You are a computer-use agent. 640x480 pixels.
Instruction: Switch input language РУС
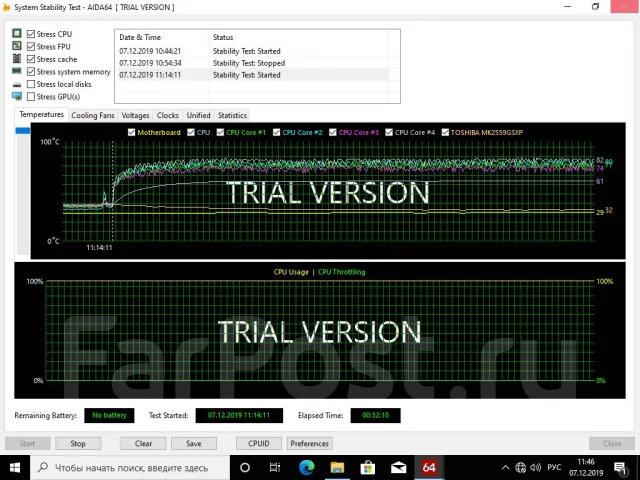pyautogui.click(x=554, y=468)
